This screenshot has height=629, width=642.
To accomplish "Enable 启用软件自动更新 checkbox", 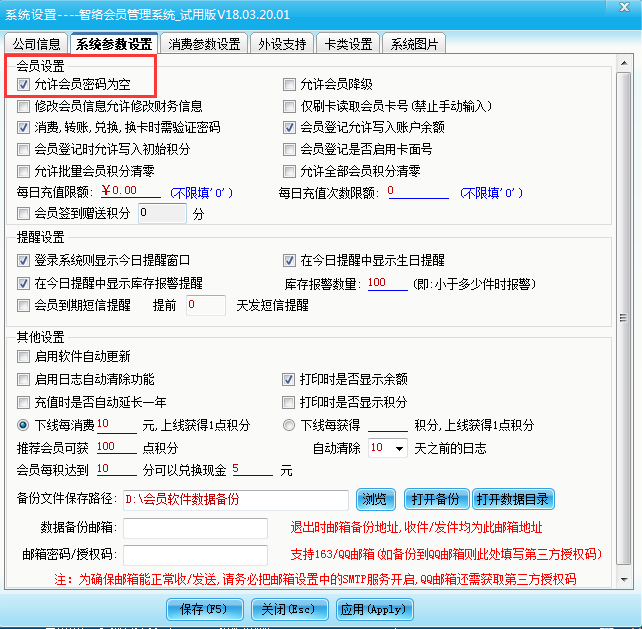I will 23,357.
